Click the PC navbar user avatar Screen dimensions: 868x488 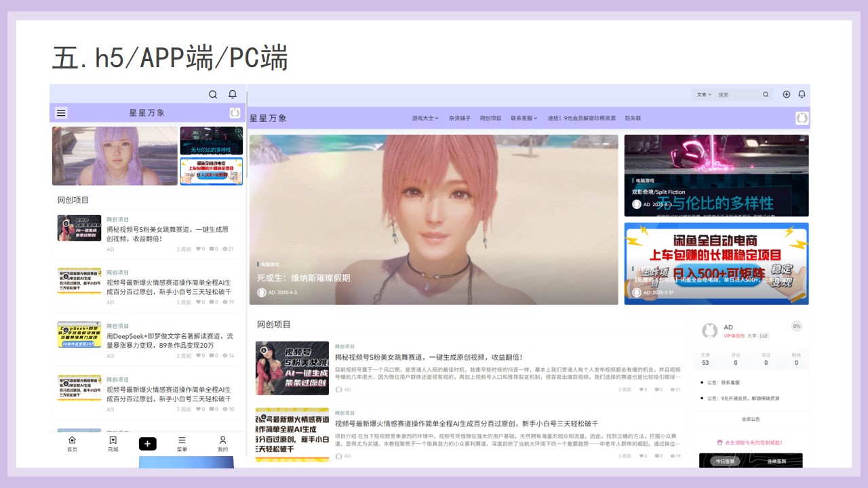[x=802, y=118]
